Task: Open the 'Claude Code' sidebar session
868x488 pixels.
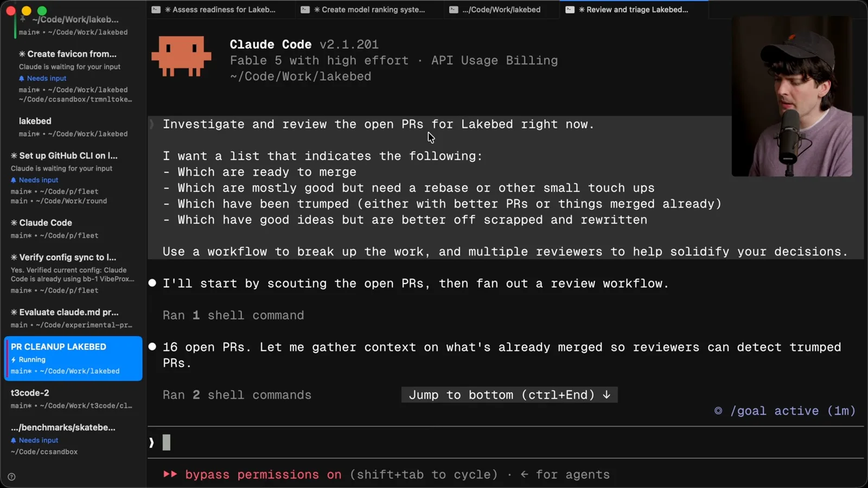Action: tap(72, 228)
